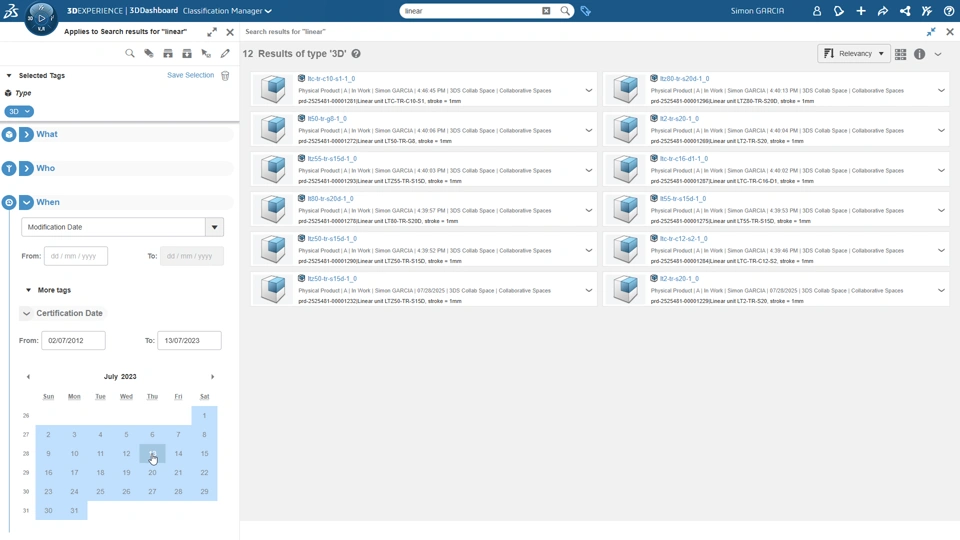Click the plus icon to add content
The image size is (960, 540).
861,11
